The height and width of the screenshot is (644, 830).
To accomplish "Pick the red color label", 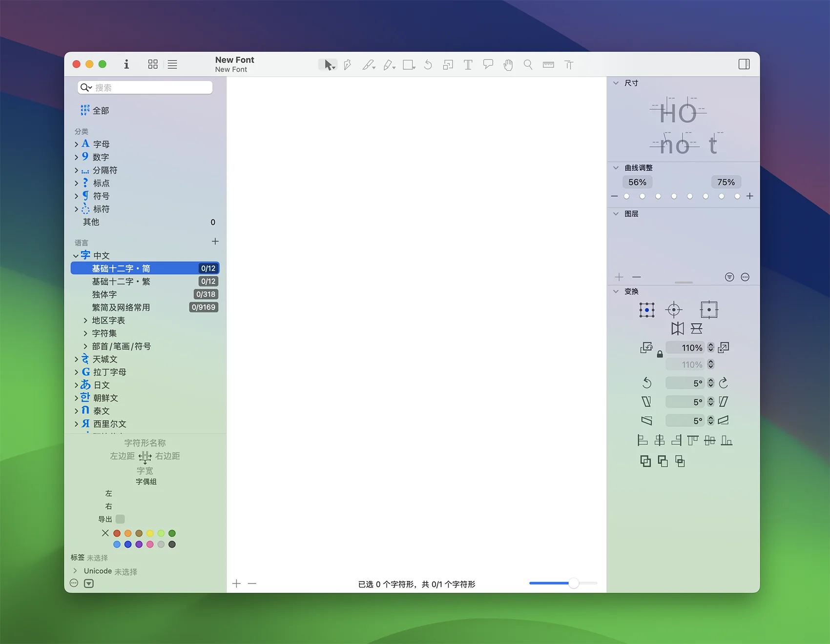I will [117, 533].
